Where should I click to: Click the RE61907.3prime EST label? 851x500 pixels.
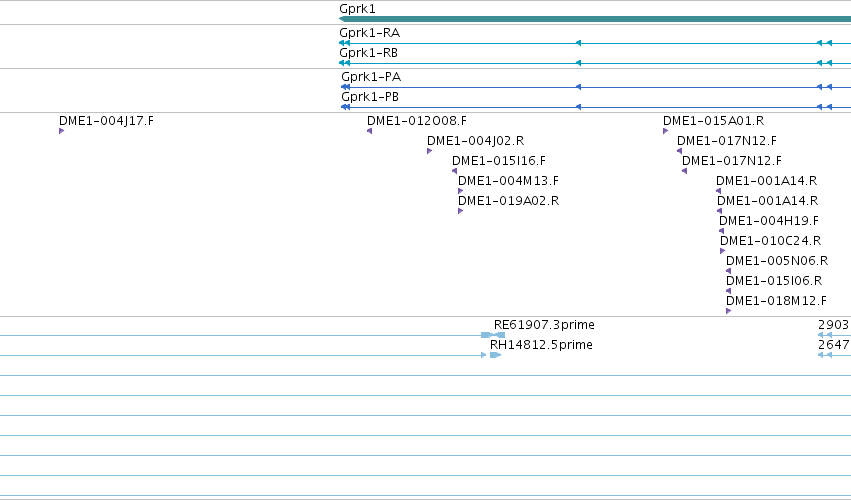pyautogui.click(x=544, y=325)
